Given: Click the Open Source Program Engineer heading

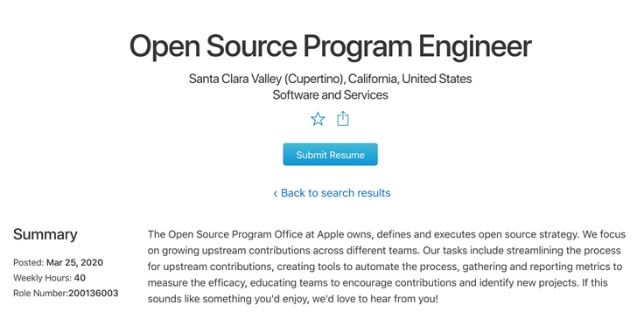Looking at the screenshot, I should coord(330,46).
